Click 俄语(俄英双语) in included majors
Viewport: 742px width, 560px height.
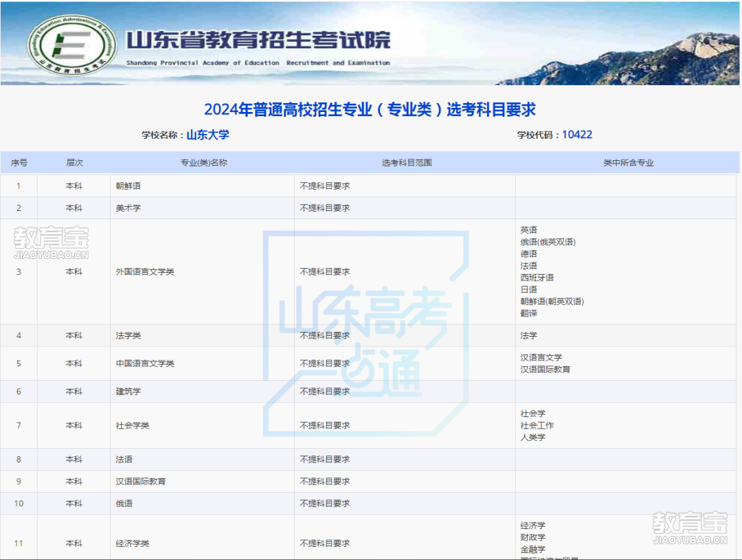coord(548,242)
